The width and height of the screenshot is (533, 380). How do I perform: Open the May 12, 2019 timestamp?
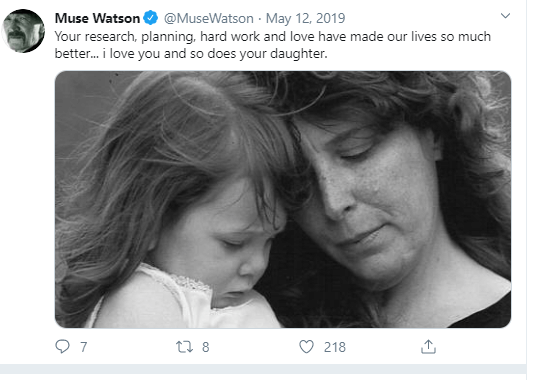[305, 18]
